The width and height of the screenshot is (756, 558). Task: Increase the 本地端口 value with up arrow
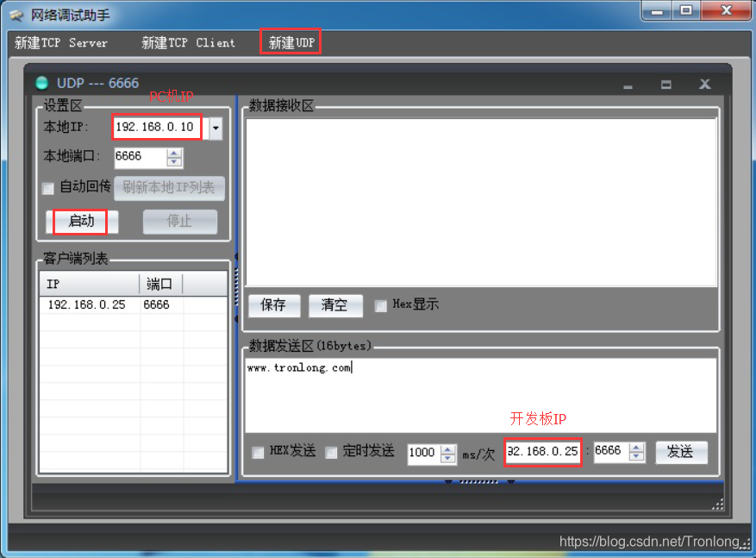174,153
